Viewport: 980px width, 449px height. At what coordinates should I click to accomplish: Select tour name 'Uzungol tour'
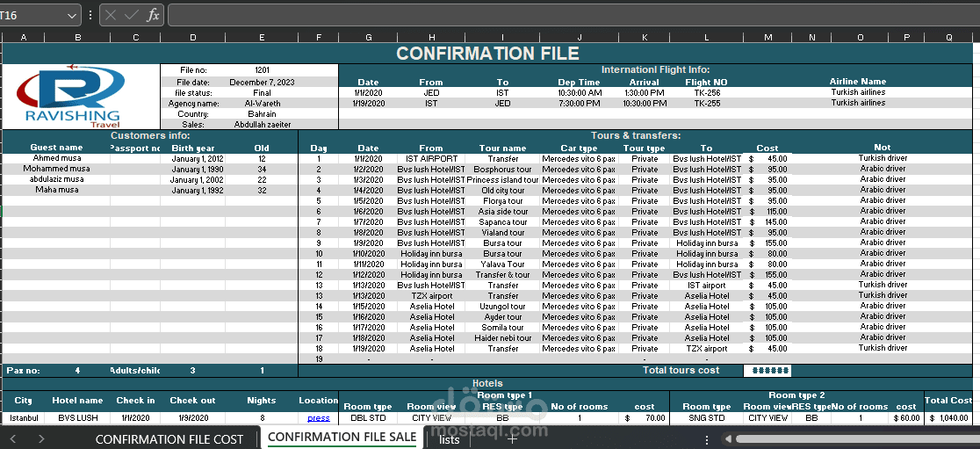[x=502, y=307]
